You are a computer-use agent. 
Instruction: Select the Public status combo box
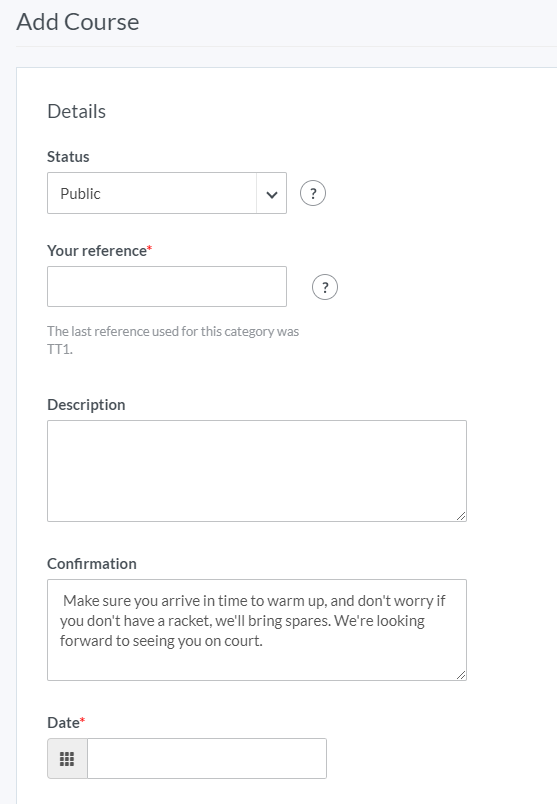coord(167,193)
